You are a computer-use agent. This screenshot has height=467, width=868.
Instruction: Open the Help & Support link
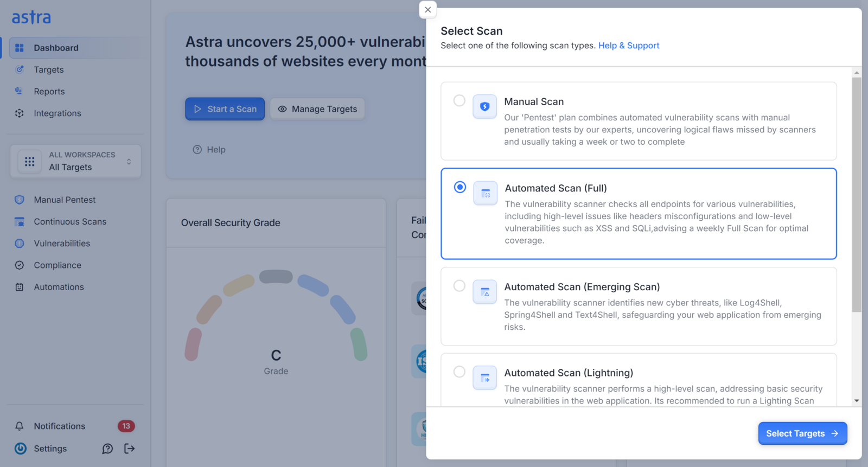629,46
